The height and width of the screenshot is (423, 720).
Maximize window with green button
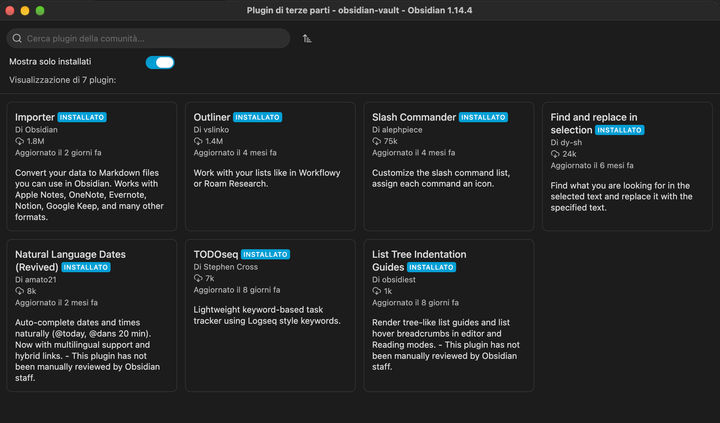(40, 10)
